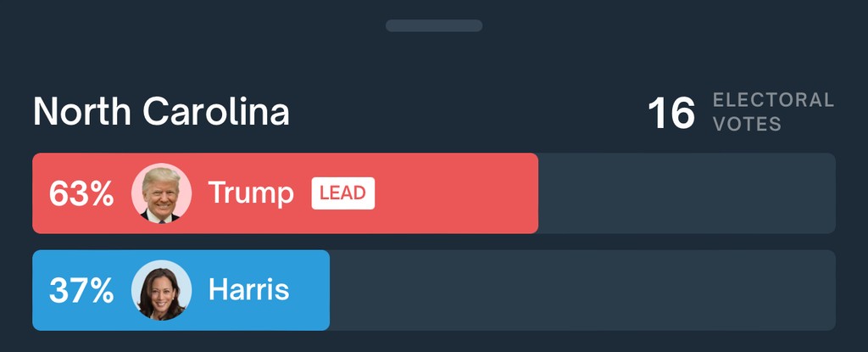Click the Trump name label

(251, 194)
